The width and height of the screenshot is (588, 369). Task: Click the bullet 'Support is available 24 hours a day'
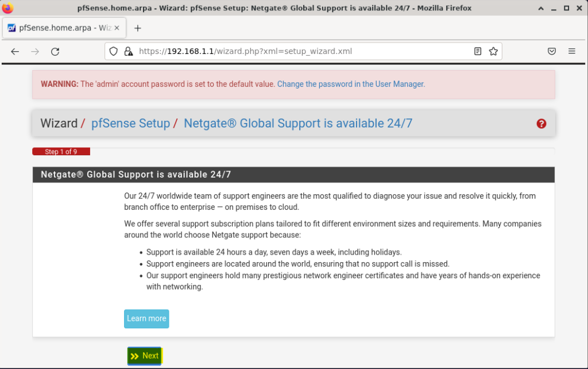click(274, 252)
